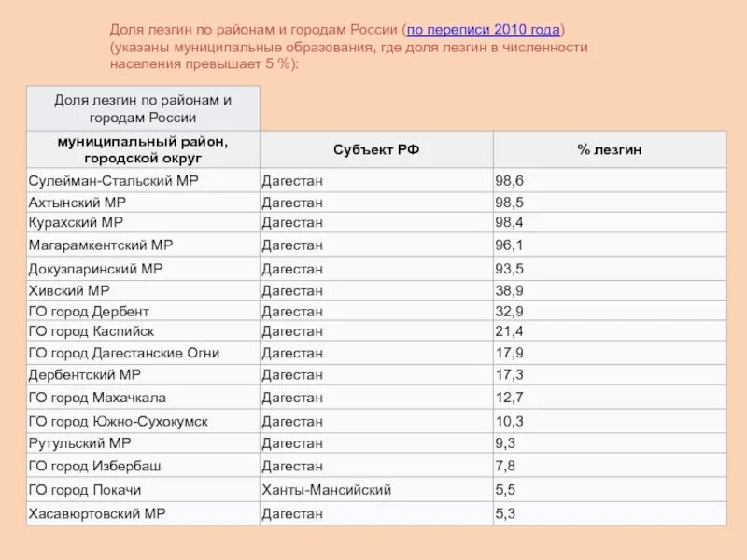Select the Ханты-Мансийский subject cell
The image size is (747, 560).
point(376,489)
